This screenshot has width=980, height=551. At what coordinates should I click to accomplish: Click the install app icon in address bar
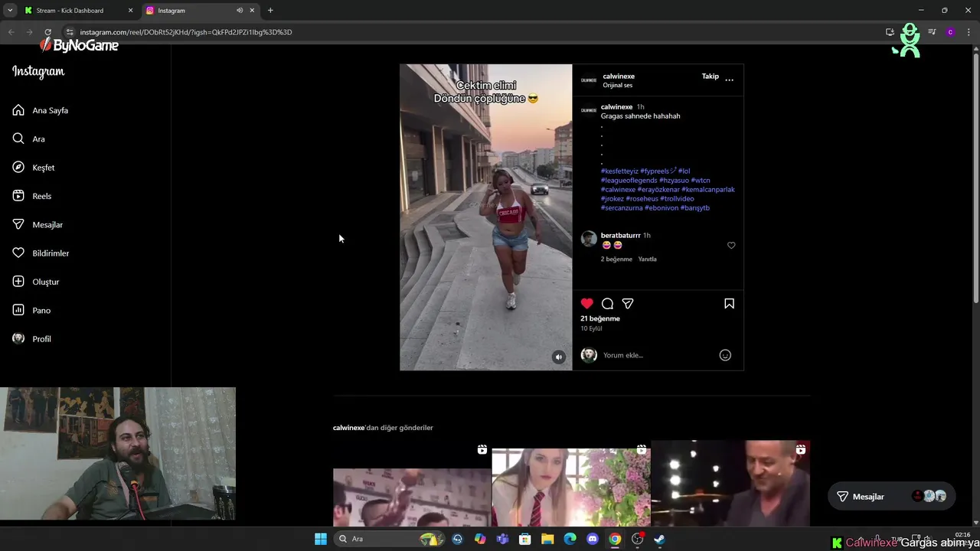coord(890,32)
